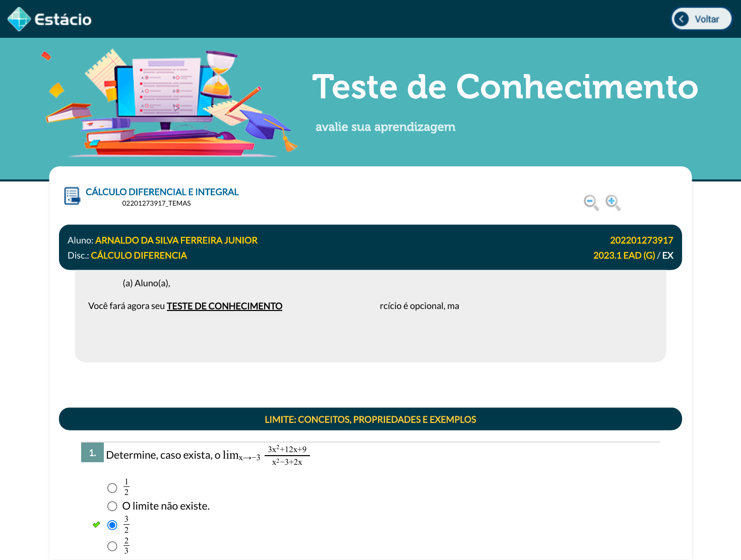Select the 1/2 answer radio button
The height and width of the screenshot is (560, 741).
pyautogui.click(x=112, y=488)
